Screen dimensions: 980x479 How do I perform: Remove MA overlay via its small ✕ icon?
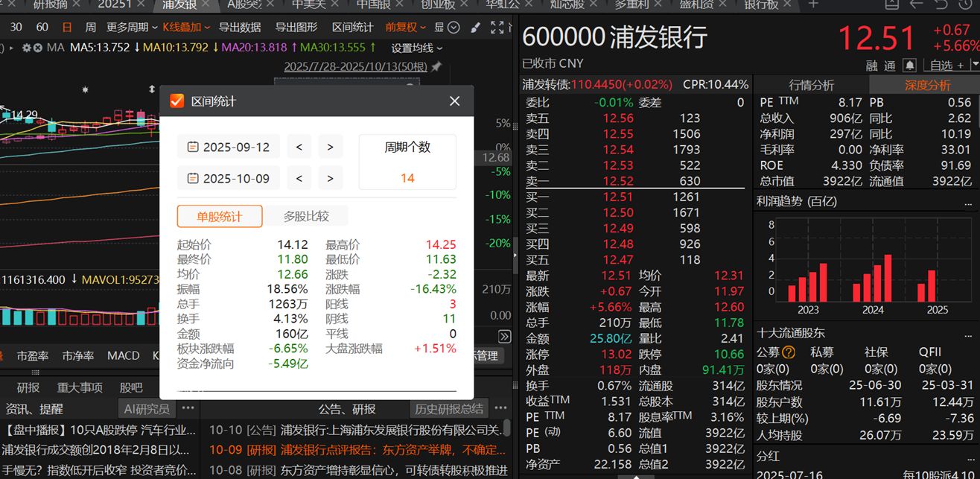click(x=36, y=47)
